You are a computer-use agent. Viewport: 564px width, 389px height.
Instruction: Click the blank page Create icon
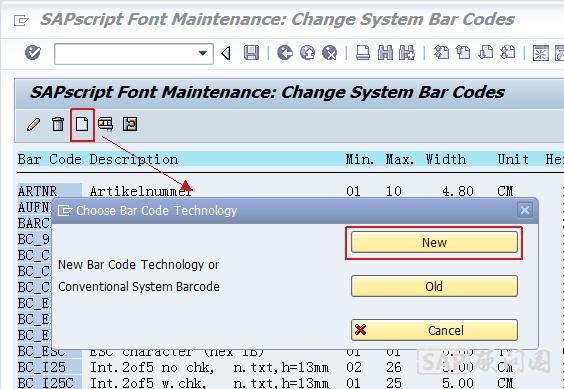click(82, 124)
